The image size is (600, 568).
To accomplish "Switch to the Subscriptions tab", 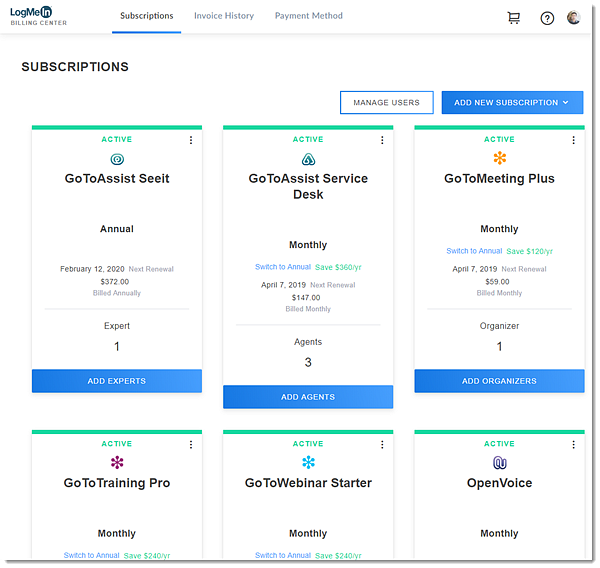I will [x=147, y=16].
